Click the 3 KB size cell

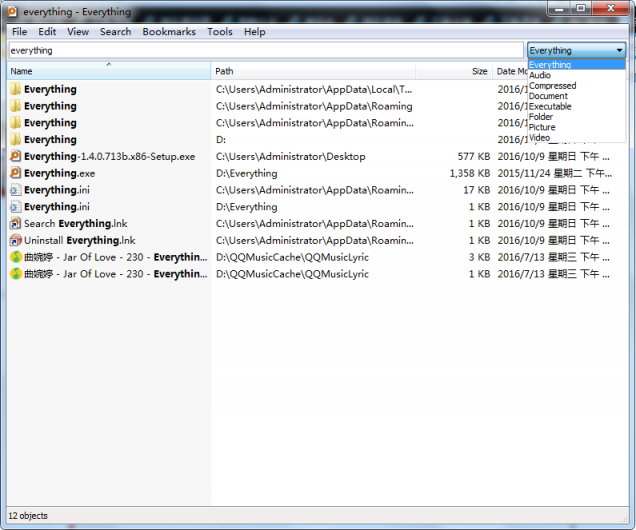(479, 257)
